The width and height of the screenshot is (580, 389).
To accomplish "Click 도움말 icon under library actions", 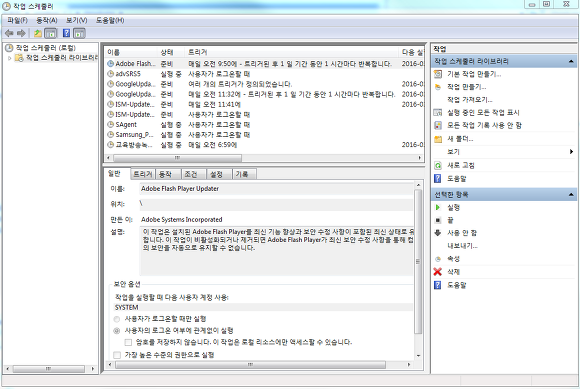I will click(x=438, y=179).
